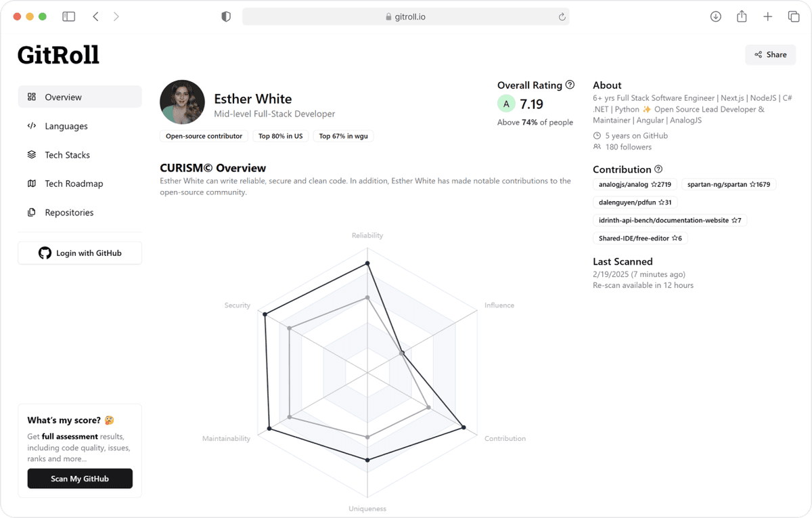Click the Repositories icon in the sidebar
812x518 pixels.
[x=31, y=212]
